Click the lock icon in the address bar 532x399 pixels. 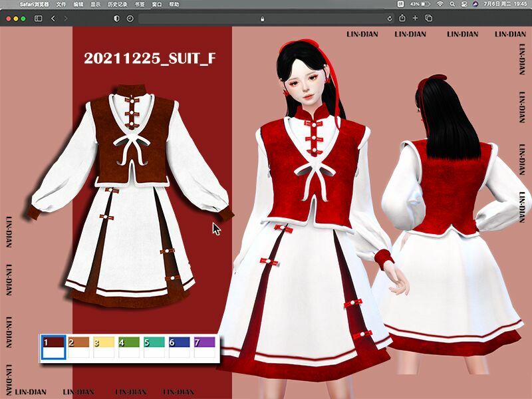click(x=262, y=19)
